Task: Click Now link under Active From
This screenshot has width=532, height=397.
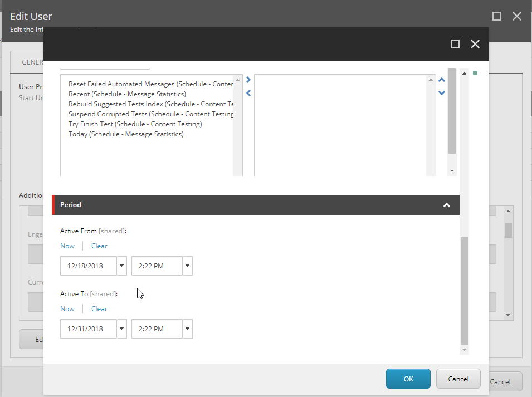Action: 67,246
